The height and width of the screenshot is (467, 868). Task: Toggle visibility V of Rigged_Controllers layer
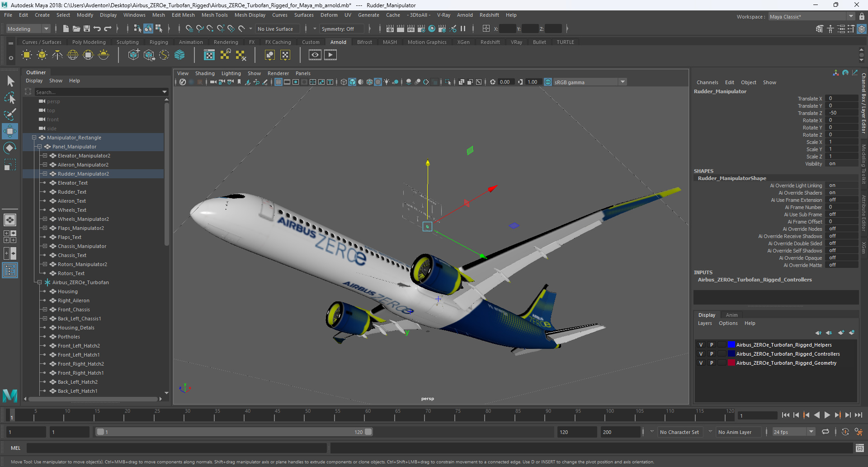(x=701, y=354)
